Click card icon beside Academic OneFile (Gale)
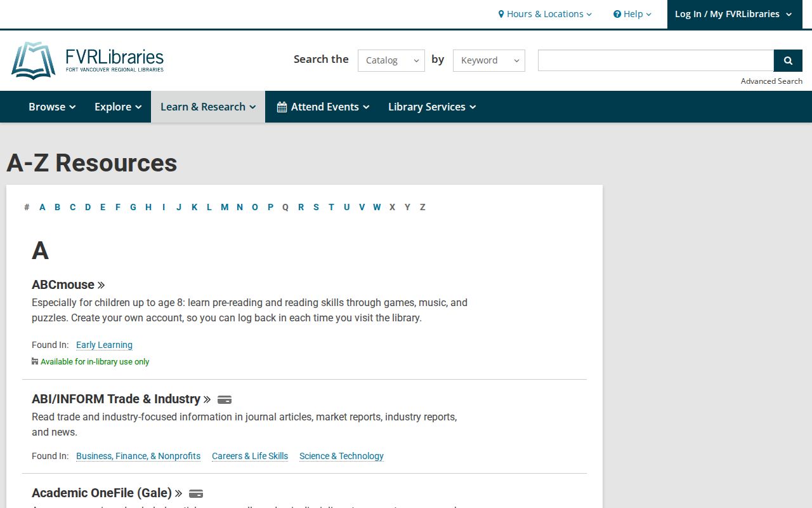The width and height of the screenshot is (812, 508). point(196,493)
